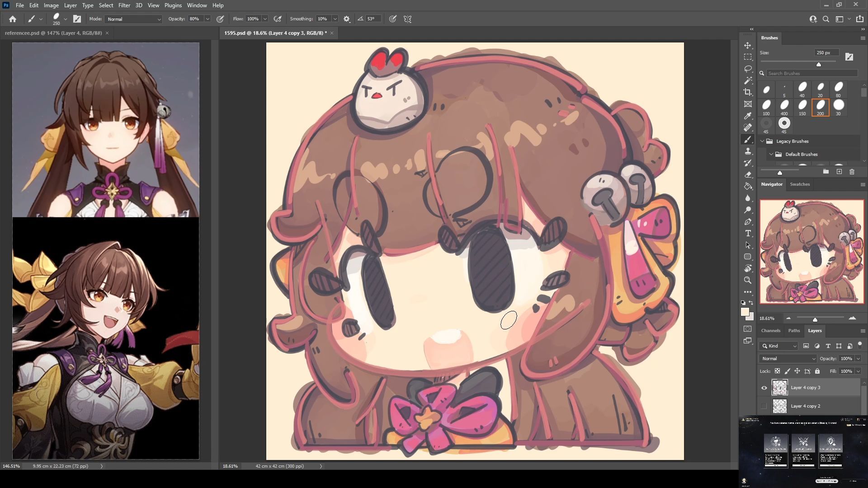
Task: Select the Zoom tool in toolbar
Action: click(748, 280)
